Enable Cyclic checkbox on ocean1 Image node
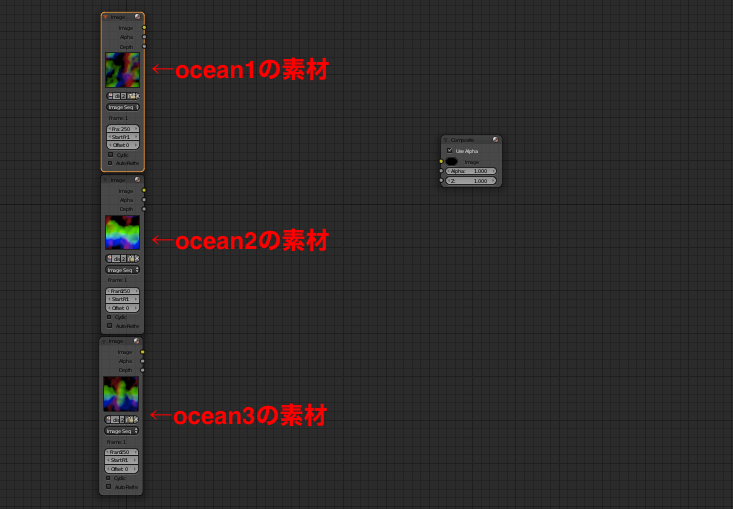The width and height of the screenshot is (733, 509). point(110,154)
